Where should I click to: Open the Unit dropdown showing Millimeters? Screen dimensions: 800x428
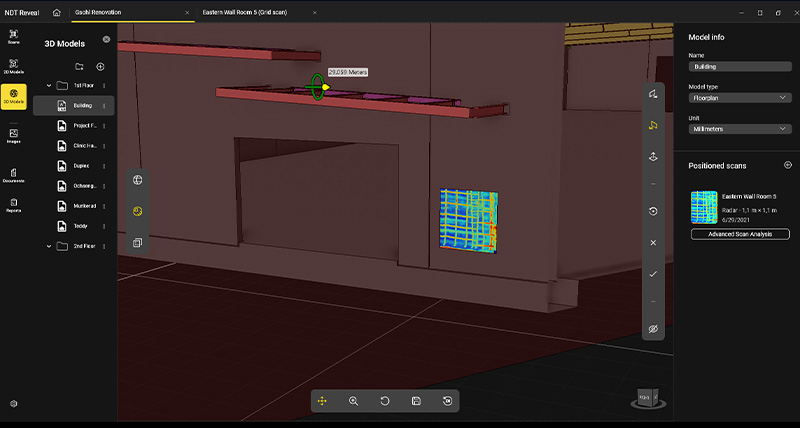739,129
